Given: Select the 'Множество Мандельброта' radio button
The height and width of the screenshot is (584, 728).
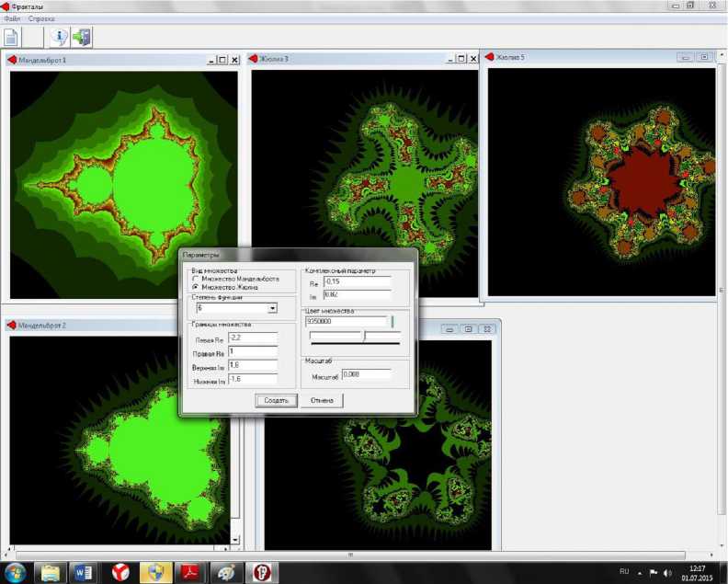Looking at the screenshot, I should (x=194, y=279).
